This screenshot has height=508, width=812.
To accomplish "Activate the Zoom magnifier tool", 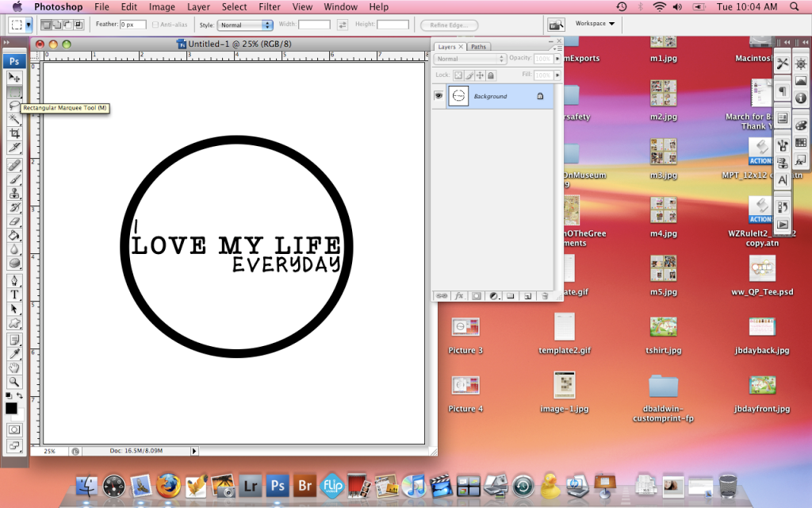I will click(x=14, y=382).
